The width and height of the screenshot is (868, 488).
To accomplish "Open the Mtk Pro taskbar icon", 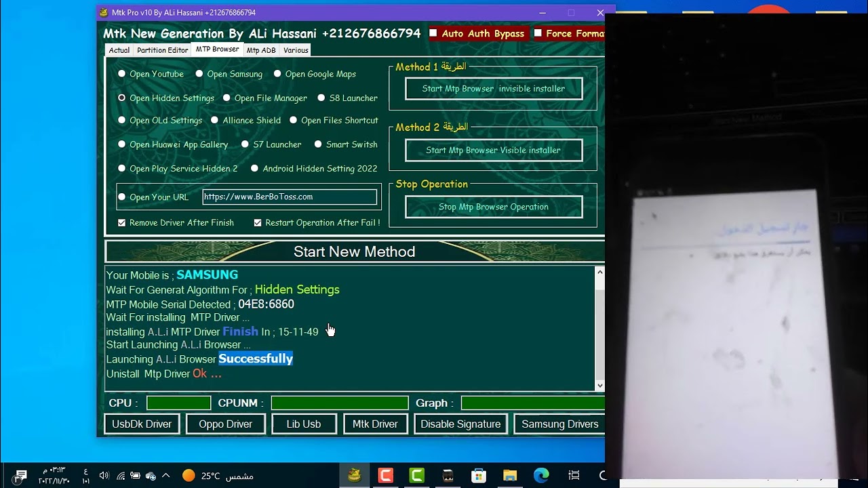I will (x=354, y=476).
